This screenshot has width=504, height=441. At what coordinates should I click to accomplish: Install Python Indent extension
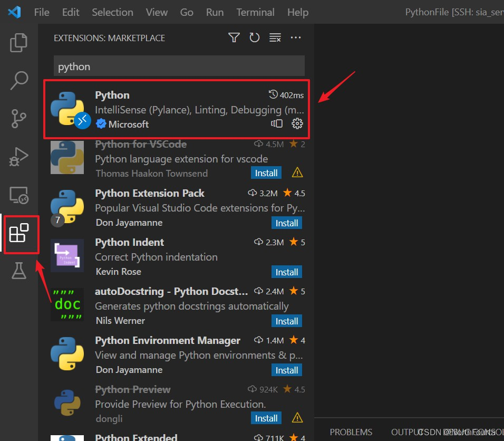click(x=287, y=272)
